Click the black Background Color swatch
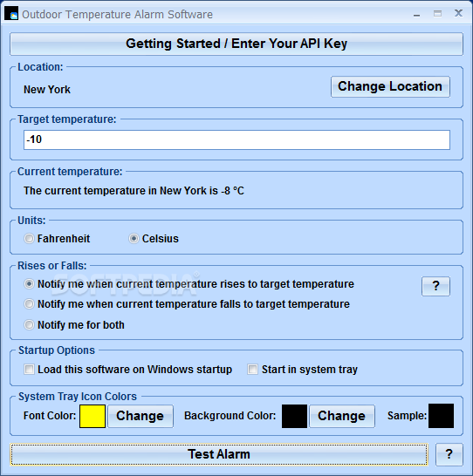Image resolution: width=473 pixels, height=476 pixels. (294, 416)
